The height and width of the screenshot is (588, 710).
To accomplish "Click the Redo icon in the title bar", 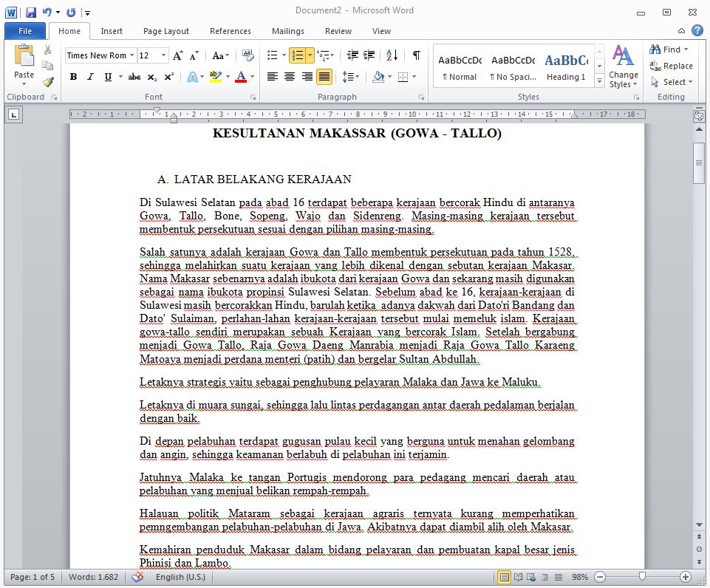I will [x=71, y=13].
